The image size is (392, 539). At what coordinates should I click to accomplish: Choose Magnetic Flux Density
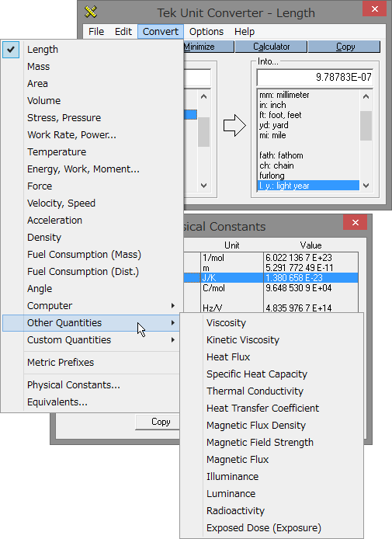[272, 425]
